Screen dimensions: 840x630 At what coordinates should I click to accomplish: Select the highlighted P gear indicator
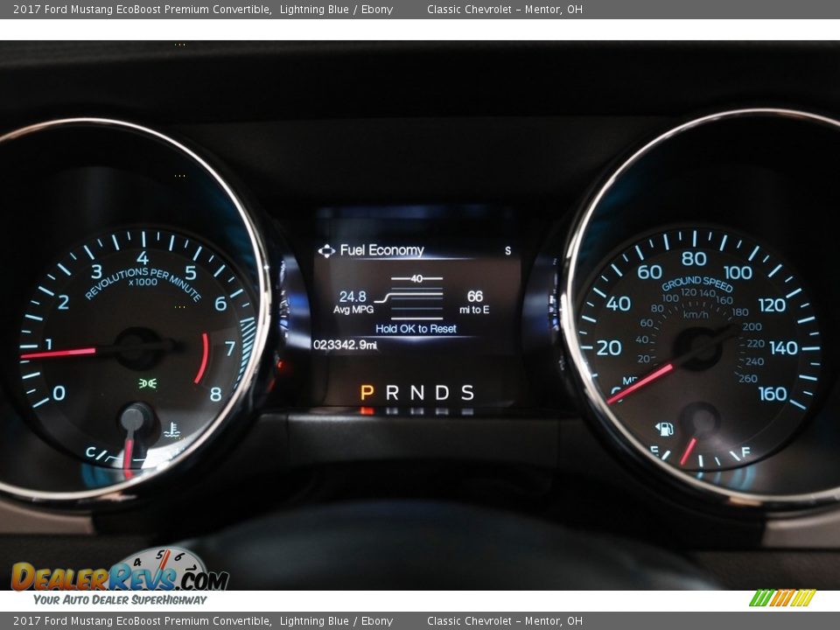(367, 393)
